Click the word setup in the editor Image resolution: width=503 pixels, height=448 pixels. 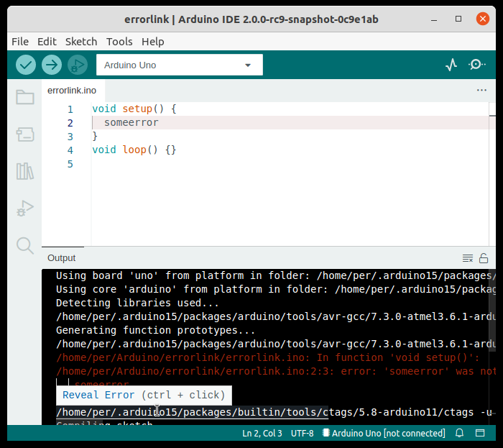click(137, 109)
